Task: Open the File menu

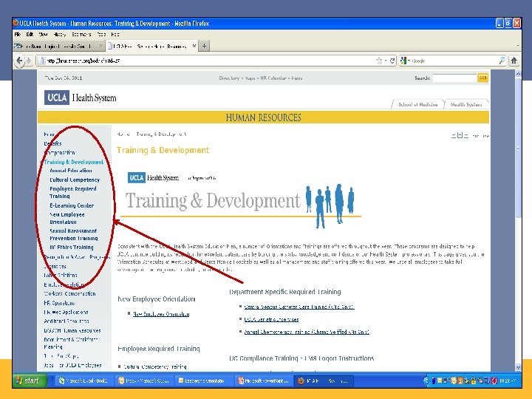Action: (x=18, y=34)
